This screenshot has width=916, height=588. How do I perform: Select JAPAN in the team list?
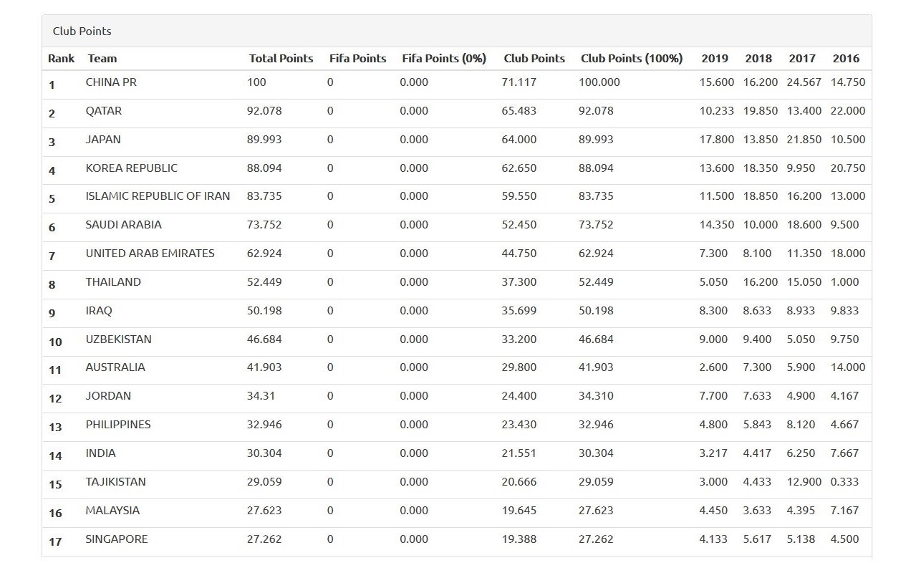pos(103,140)
